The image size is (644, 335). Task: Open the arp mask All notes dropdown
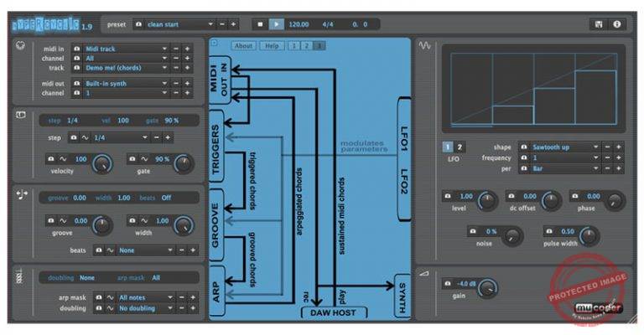(145, 297)
